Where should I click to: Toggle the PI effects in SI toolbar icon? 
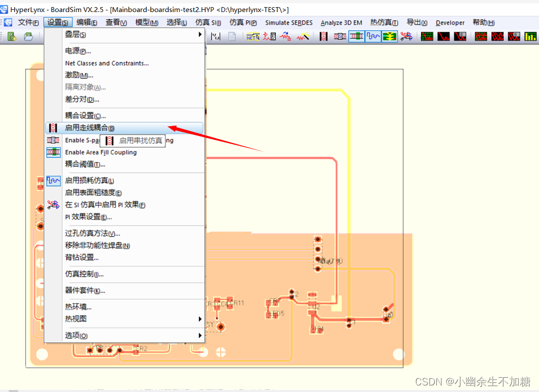coord(406,37)
